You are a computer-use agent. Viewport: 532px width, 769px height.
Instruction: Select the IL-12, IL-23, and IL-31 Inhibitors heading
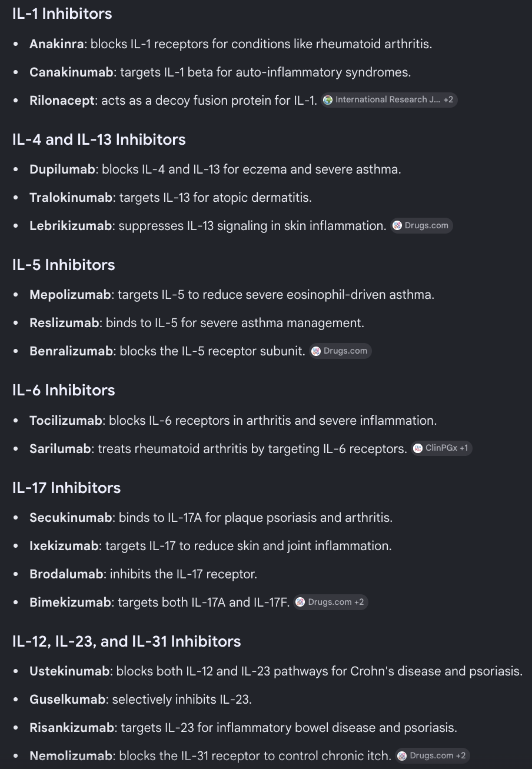127,641
